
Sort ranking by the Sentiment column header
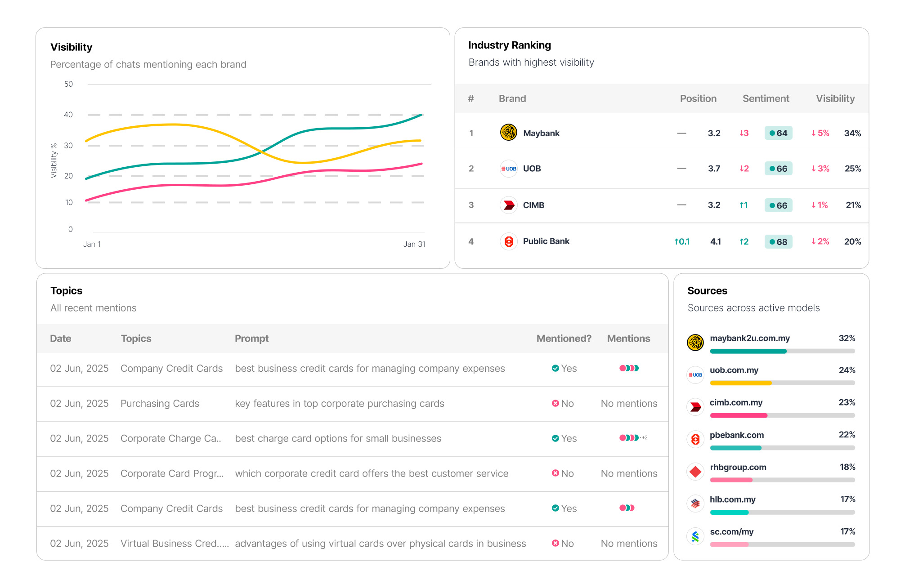766,98
